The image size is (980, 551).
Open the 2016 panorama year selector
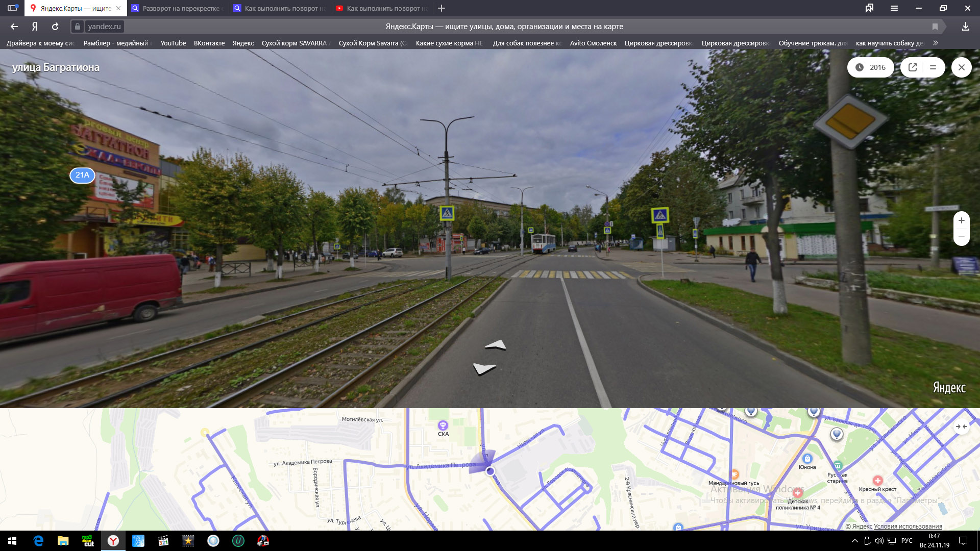coord(871,67)
